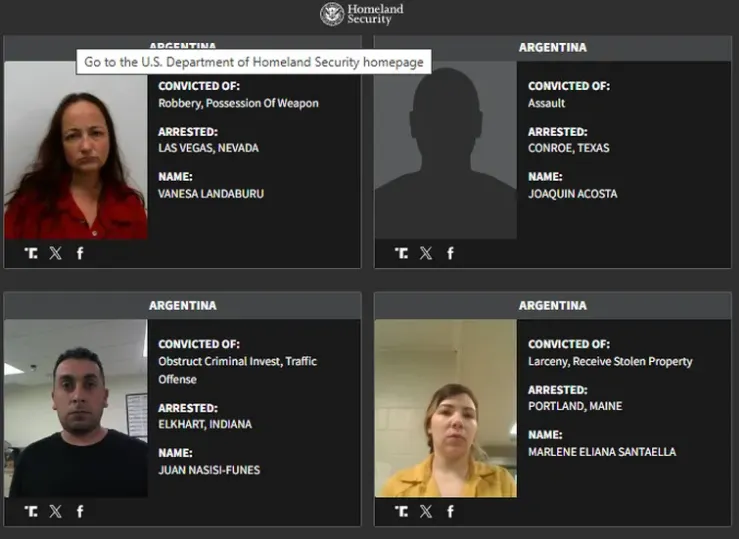Click the silhouette placeholder on Joaquin Acosta card

coord(446,150)
